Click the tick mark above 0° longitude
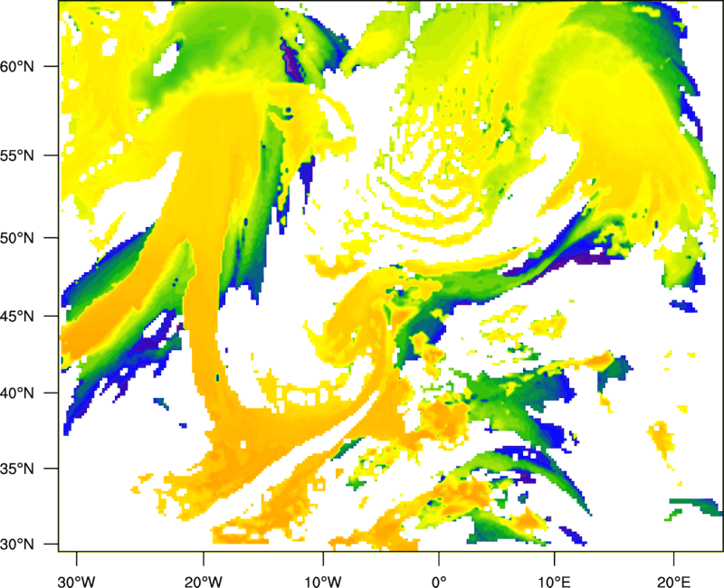Screen dimensions: 724x588 click(439, 558)
